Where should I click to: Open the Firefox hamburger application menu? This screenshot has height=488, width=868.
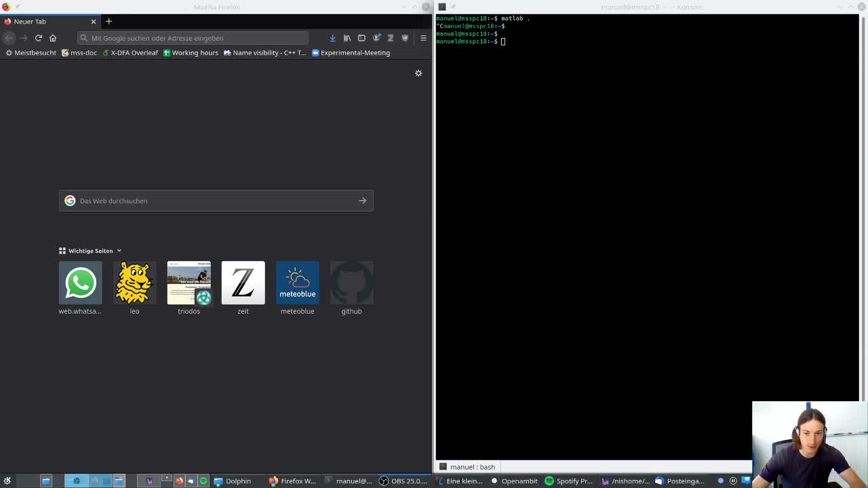click(x=423, y=38)
